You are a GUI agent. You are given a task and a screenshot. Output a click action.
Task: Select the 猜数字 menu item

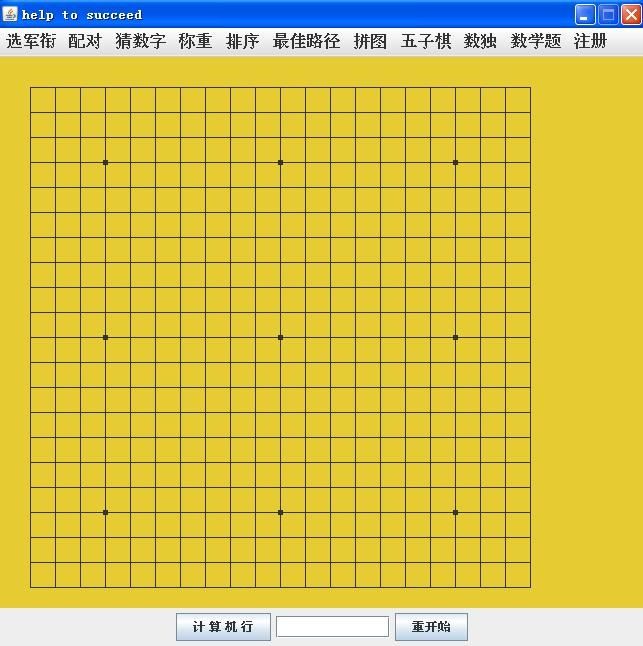140,41
